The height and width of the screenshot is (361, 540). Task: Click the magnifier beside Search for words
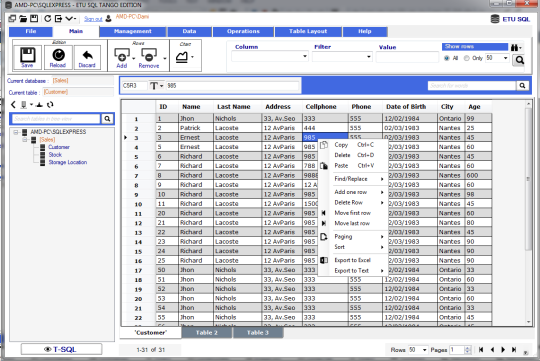pos(522,85)
